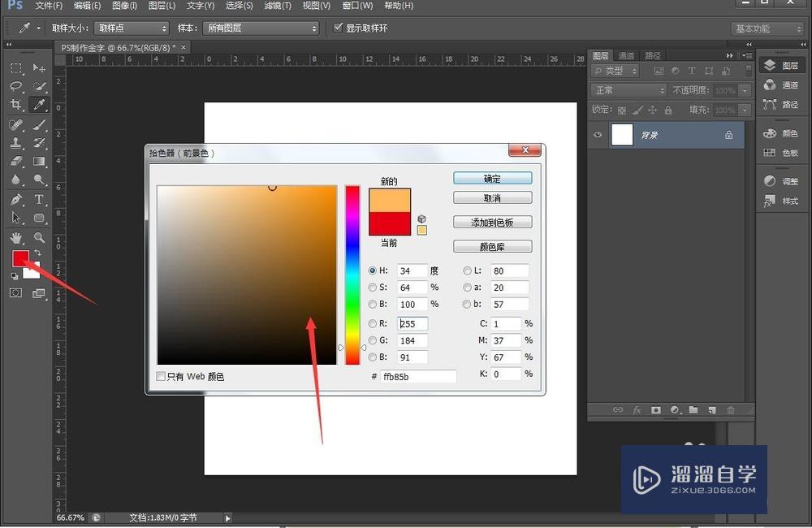Click the 添加到色板 button
The width and height of the screenshot is (812, 528).
(x=492, y=223)
